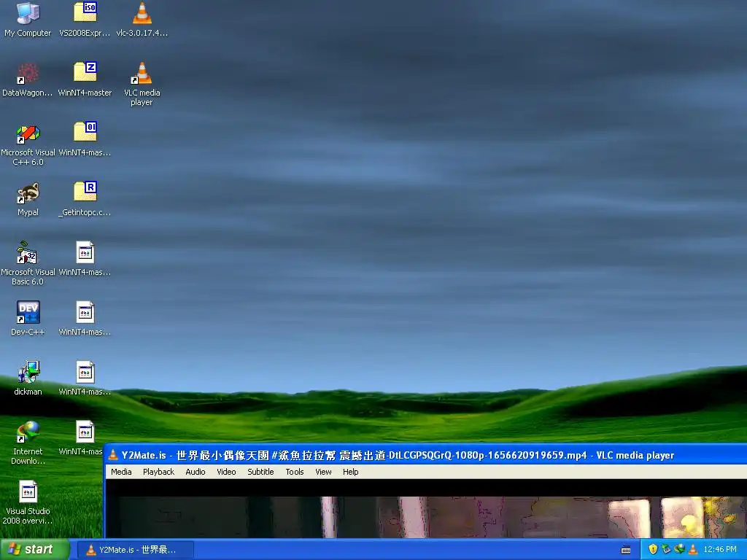Select the Internet Downlo... manager shortcut
The height and width of the screenshot is (560, 747).
coord(28,443)
